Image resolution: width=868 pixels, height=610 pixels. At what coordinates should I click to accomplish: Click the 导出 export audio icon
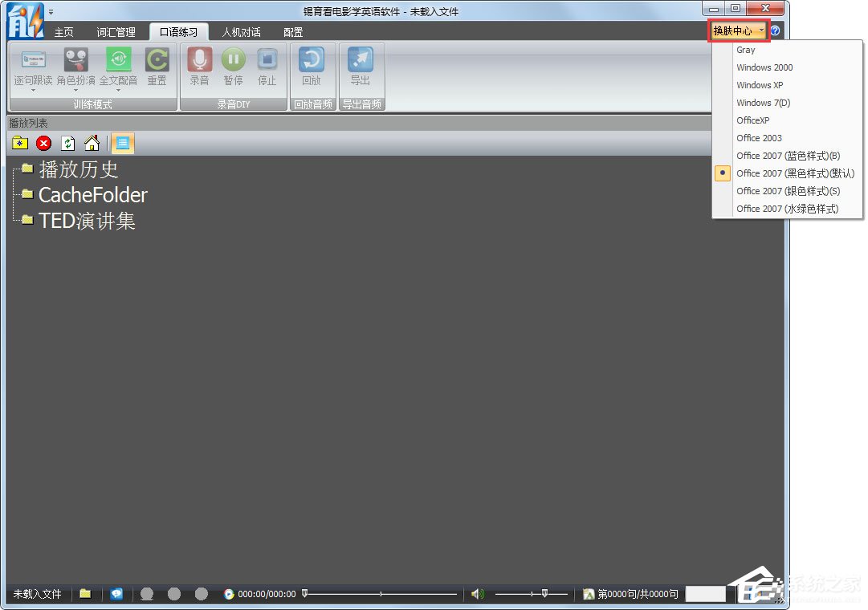(x=361, y=59)
